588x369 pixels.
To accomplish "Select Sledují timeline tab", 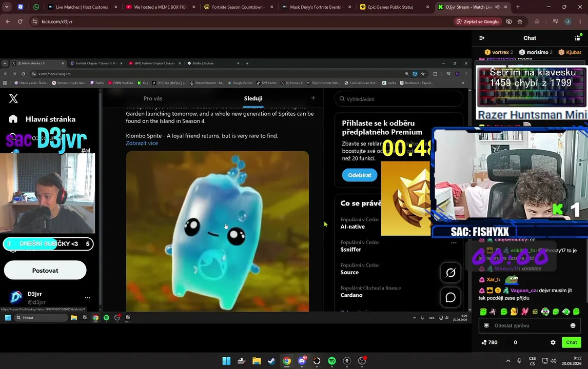I will (253, 98).
